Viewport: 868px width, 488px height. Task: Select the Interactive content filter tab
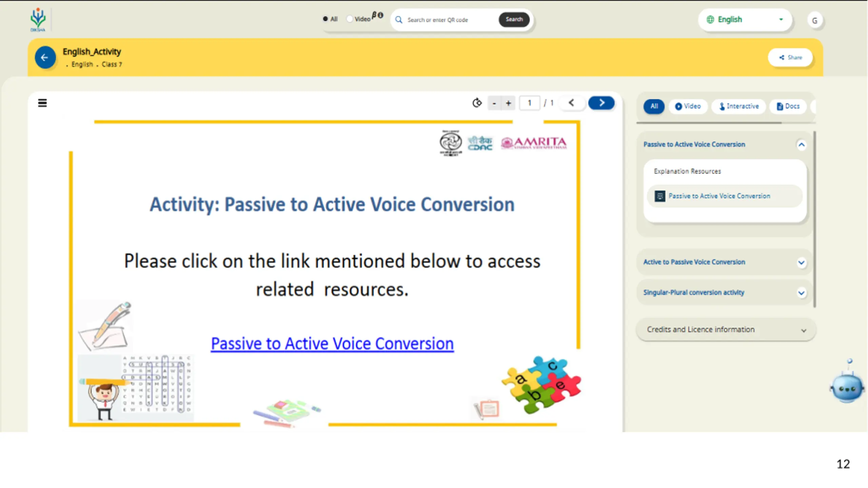click(x=738, y=106)
